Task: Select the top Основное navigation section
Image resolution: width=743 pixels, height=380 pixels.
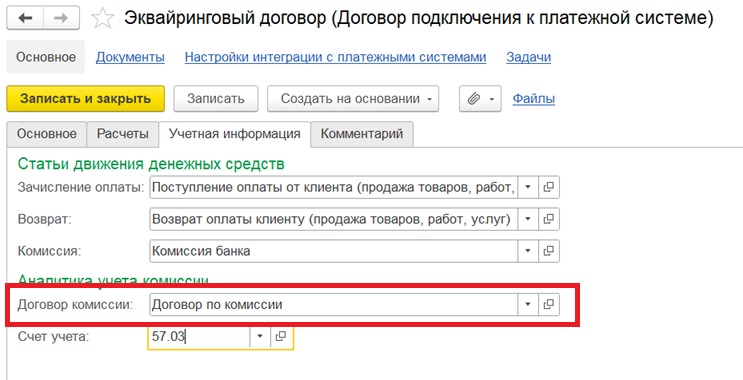Action: (x=45, y=57)
